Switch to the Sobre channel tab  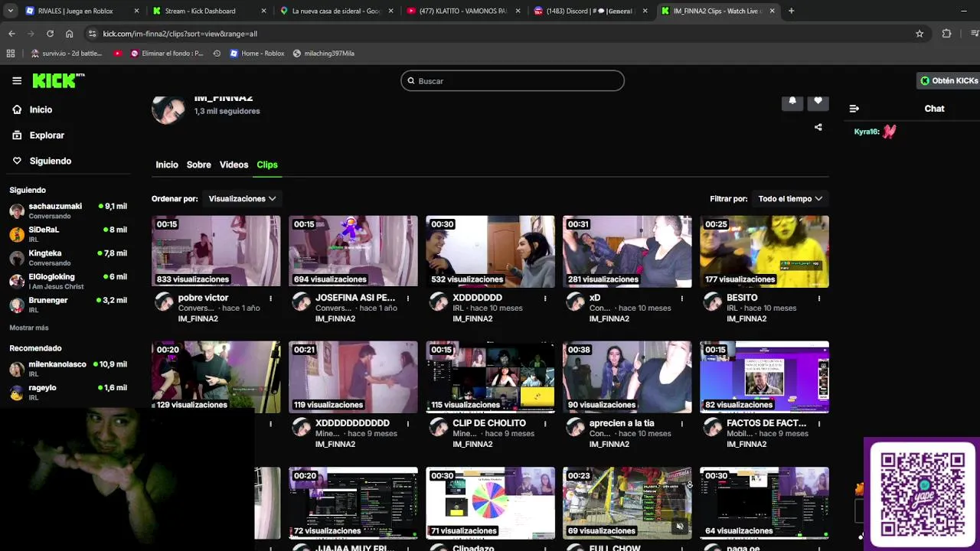[198, 165]
